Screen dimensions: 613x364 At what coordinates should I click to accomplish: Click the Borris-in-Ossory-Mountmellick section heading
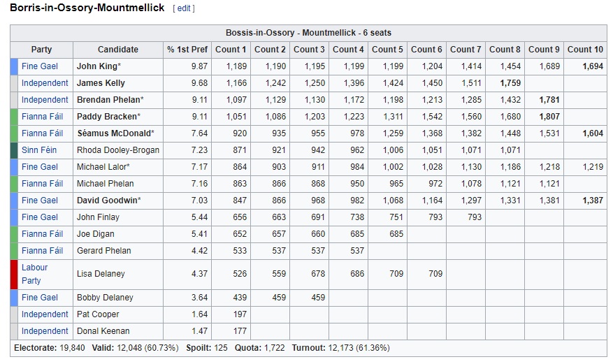[x=87, y=8]
